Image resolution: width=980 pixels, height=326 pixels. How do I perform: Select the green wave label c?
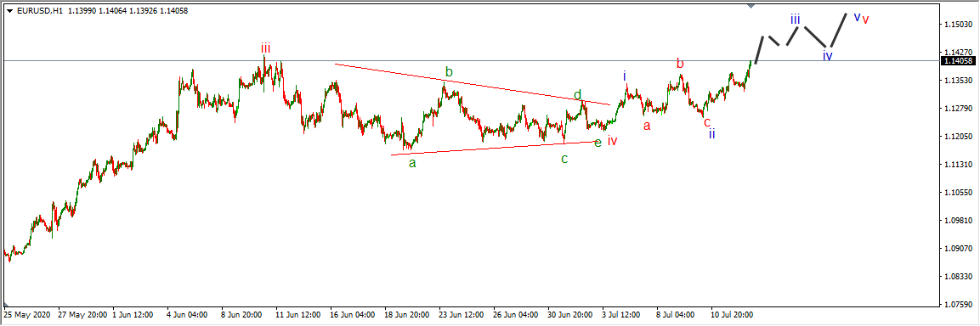point(564,159)
